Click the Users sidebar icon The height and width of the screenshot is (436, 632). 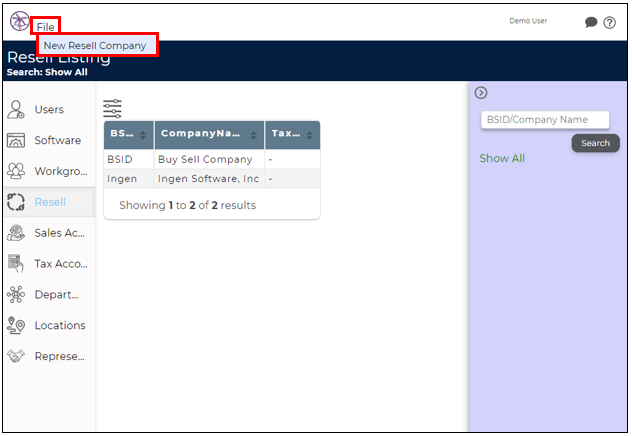click(x=16, y=110)
